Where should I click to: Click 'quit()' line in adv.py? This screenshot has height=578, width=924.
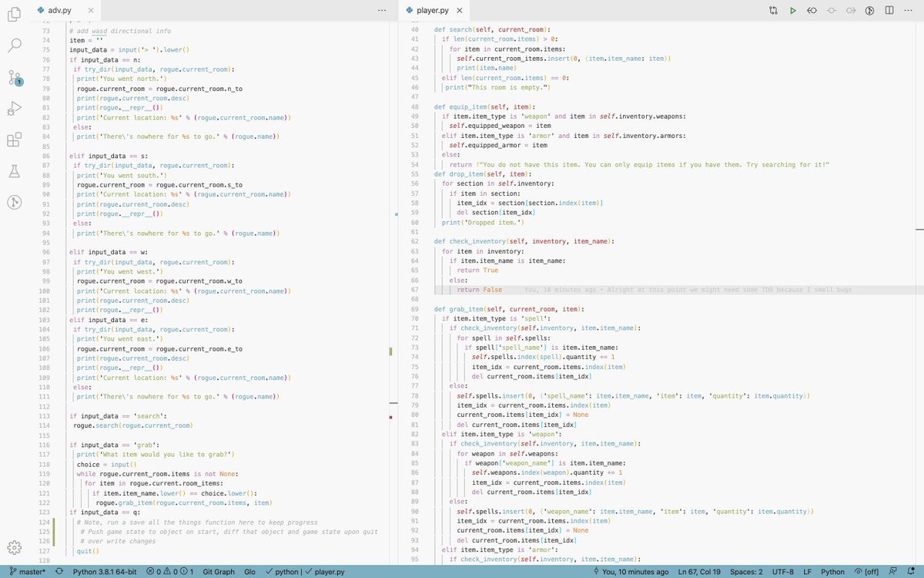click(x=89, y=551)
